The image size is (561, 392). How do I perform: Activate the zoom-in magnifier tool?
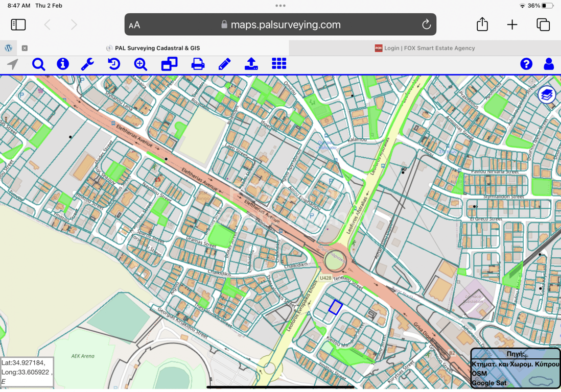141,64
